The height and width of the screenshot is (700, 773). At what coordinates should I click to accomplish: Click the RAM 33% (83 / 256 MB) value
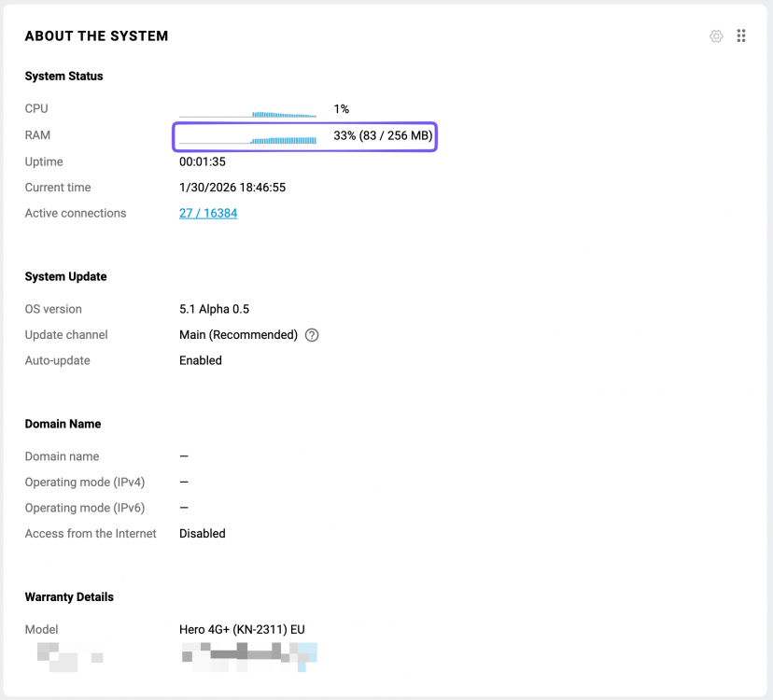383,136
